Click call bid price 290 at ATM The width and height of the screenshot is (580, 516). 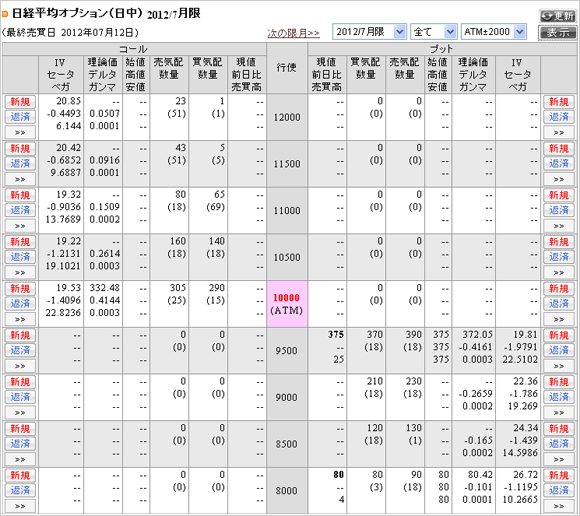(x=217, y=288)
